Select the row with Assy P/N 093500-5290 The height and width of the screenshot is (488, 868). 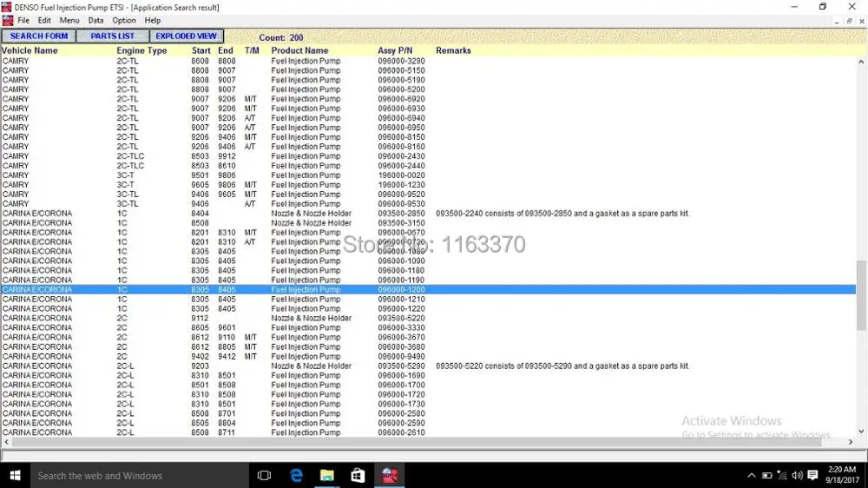click(428, 366)
